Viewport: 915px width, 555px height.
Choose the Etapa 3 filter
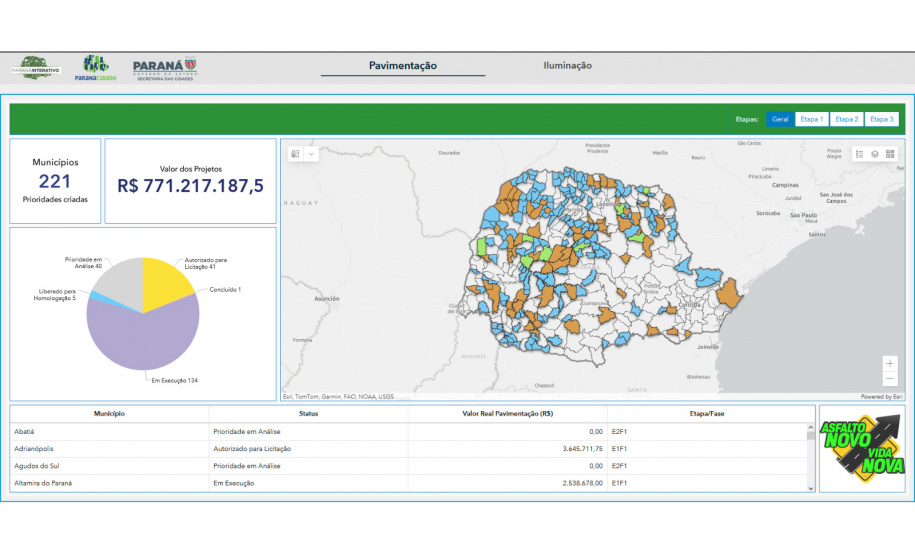point(881,119)
